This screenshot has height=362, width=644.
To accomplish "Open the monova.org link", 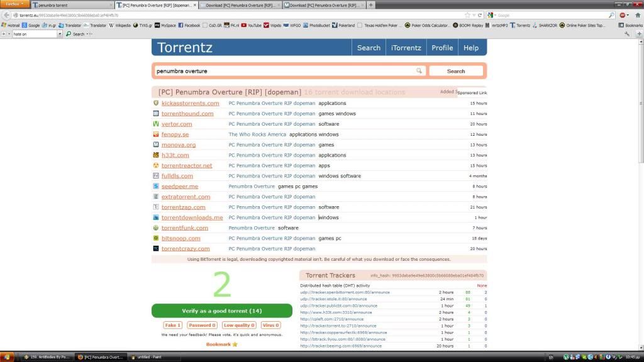I will [179, 145].
